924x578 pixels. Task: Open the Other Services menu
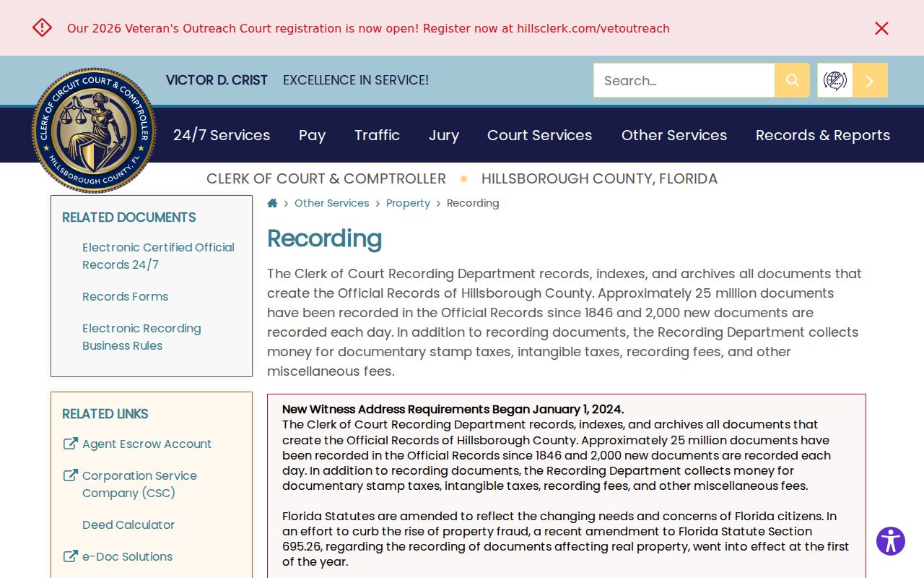(x=674, y=135)
